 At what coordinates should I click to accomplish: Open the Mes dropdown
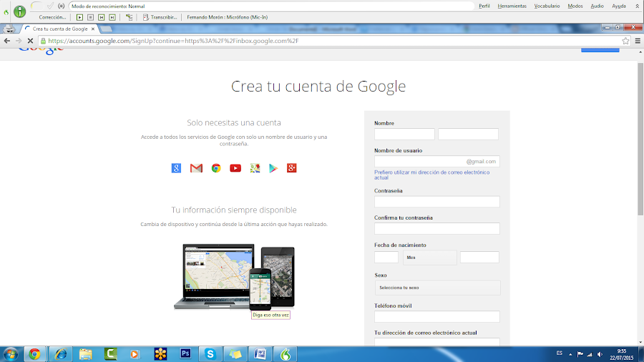(x=429, y=258)
